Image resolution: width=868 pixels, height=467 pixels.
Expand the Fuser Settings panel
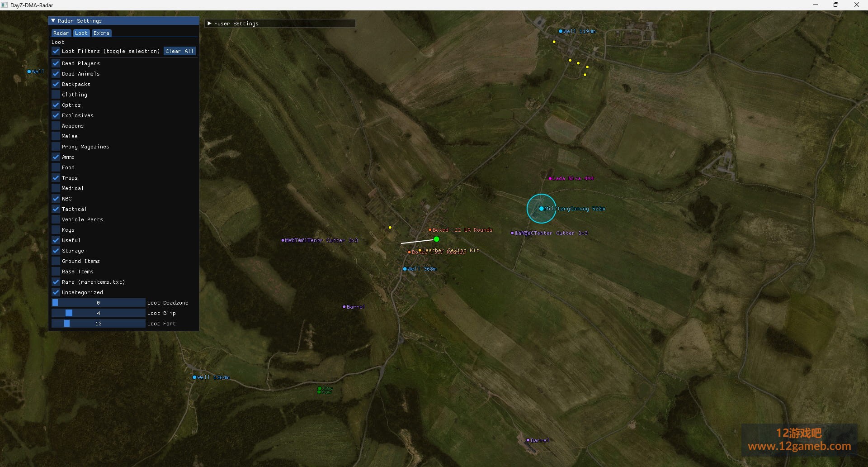coord(209,24)
